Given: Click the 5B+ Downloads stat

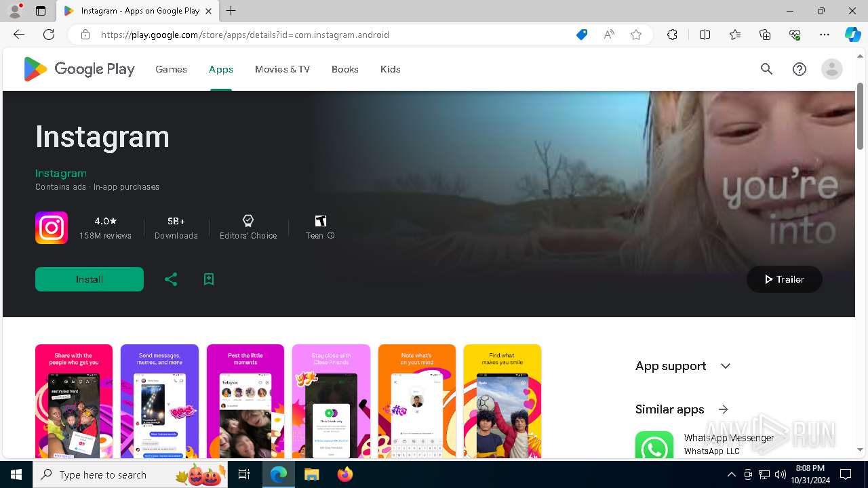Looking at the screenshot, I should pos(176,228).
